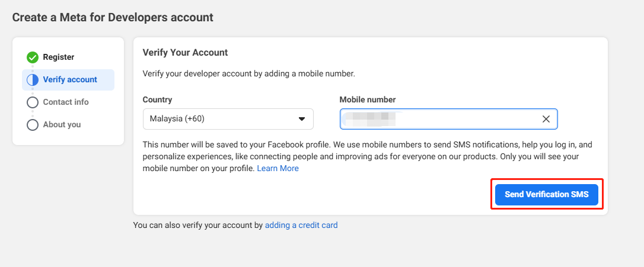Clear the mobile number with the X icon
This screenshot has height=267, width=644.
coord(546,119)
